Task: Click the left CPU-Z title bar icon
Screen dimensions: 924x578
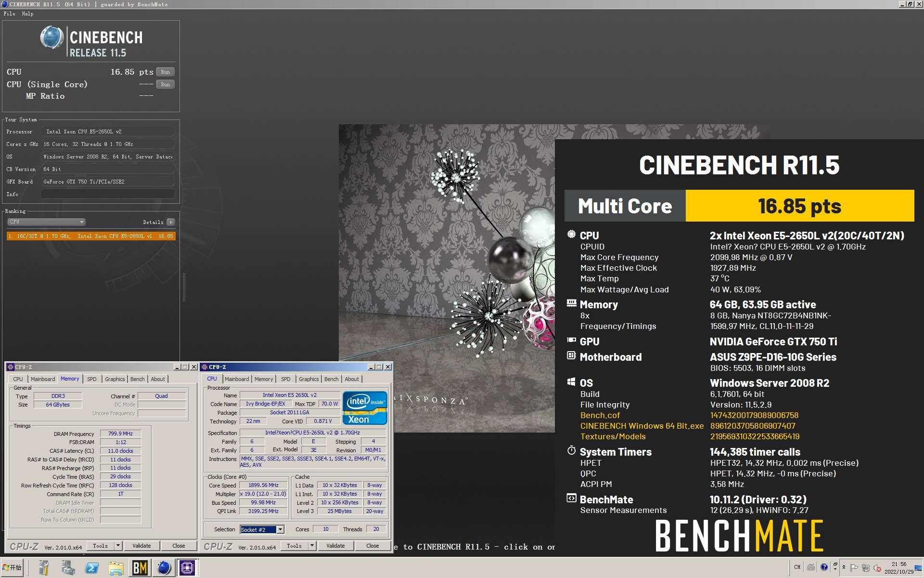Action: 11,367
